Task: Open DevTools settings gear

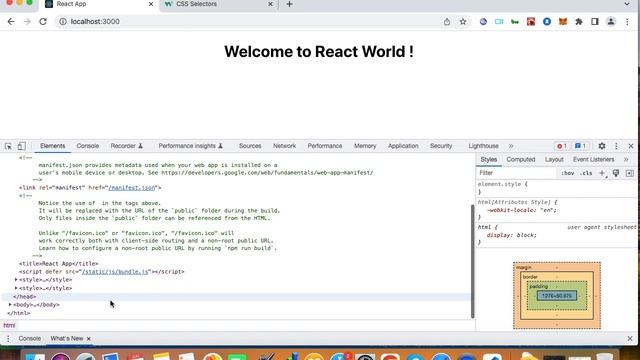Action: point(602,146)
